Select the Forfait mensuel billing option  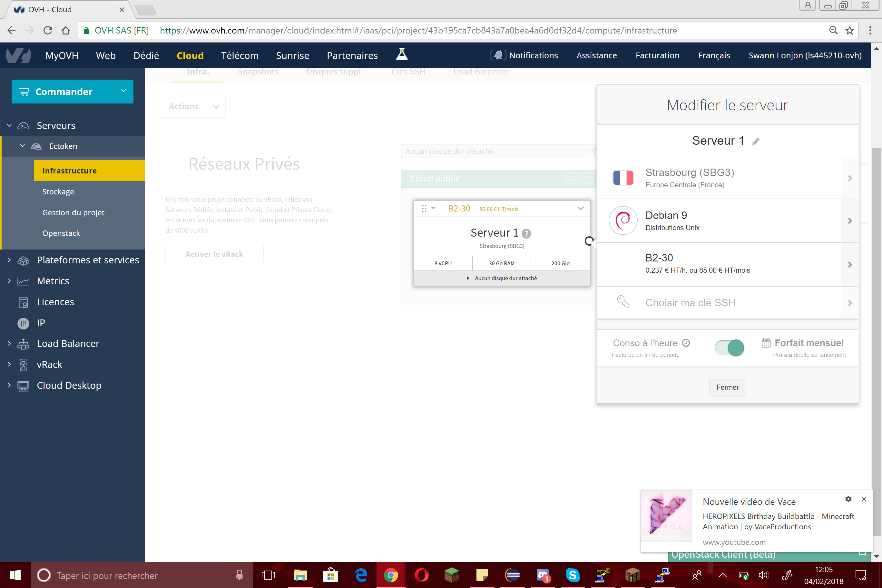[808, 343]
